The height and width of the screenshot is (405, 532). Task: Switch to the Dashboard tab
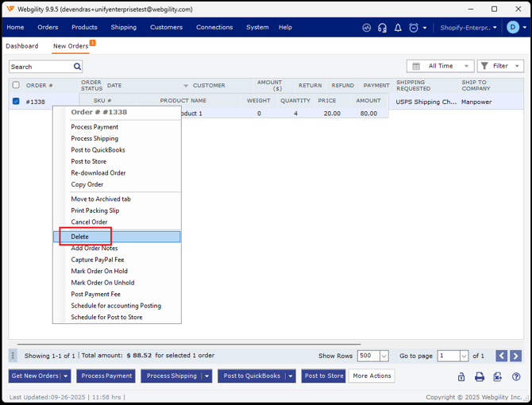[22, 46]
